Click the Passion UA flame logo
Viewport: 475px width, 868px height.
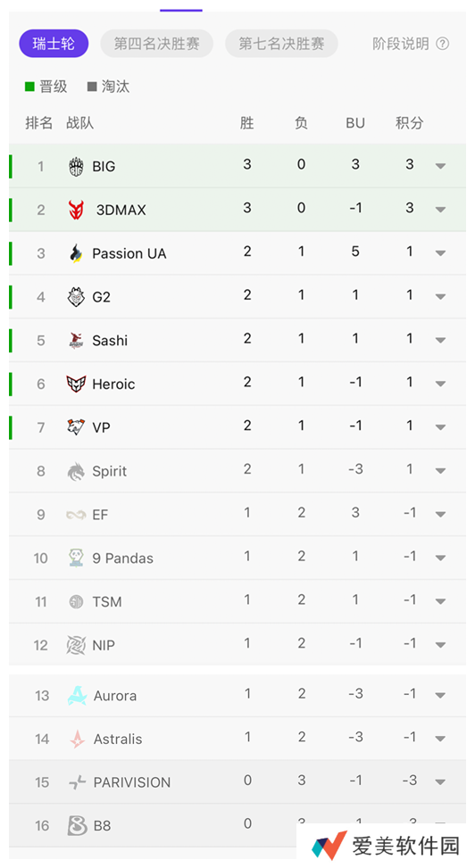click(76, 253)
